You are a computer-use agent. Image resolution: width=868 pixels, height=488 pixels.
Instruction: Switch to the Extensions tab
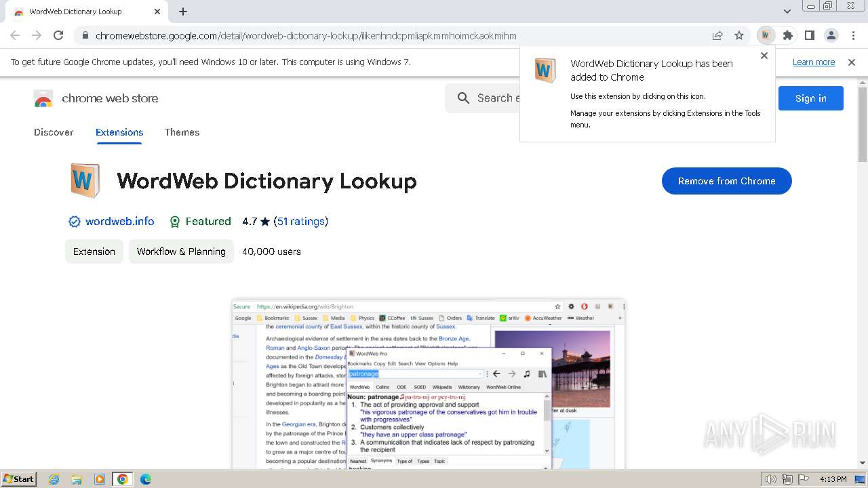(119, 132)
